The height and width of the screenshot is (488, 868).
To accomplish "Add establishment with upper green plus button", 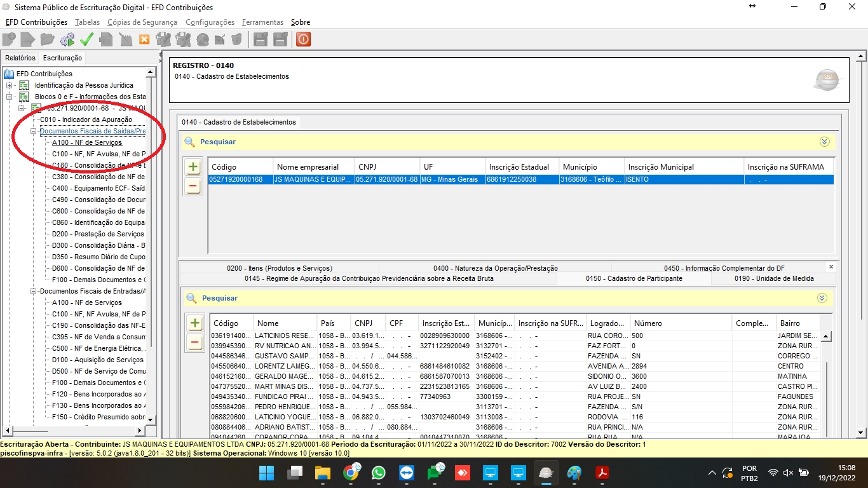I will [193, 168].
